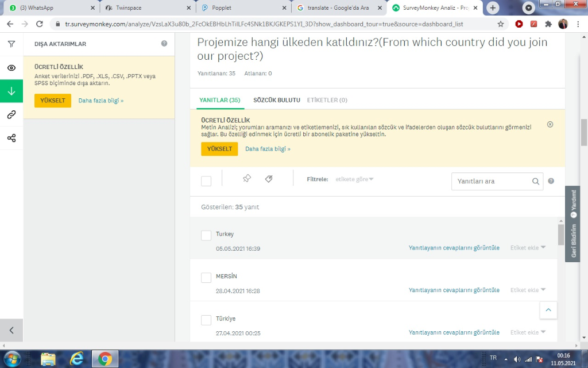Open the Yardım side tab
This screenshot has height=368, width=588.
[x=573, y=204]
